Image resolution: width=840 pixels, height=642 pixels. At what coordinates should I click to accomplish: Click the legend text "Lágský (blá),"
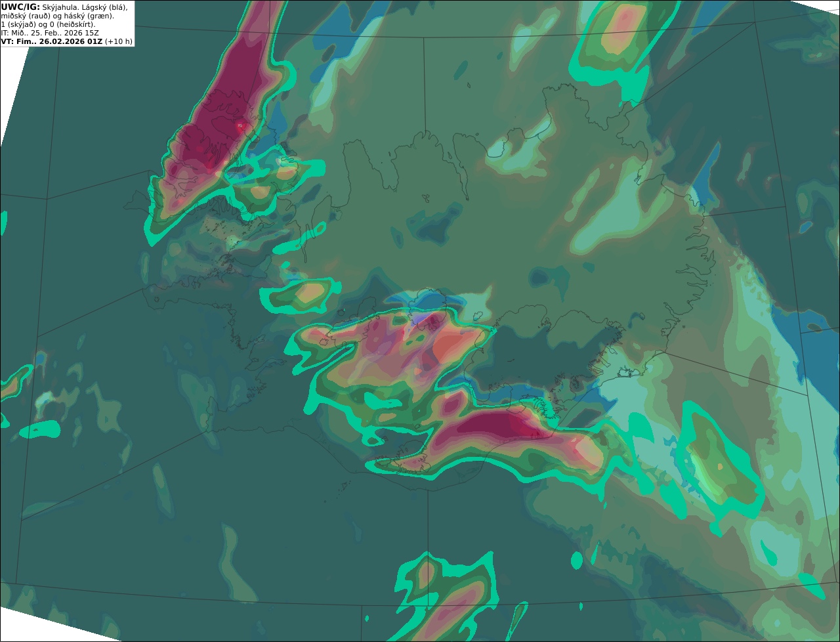[x=105, y=8]
